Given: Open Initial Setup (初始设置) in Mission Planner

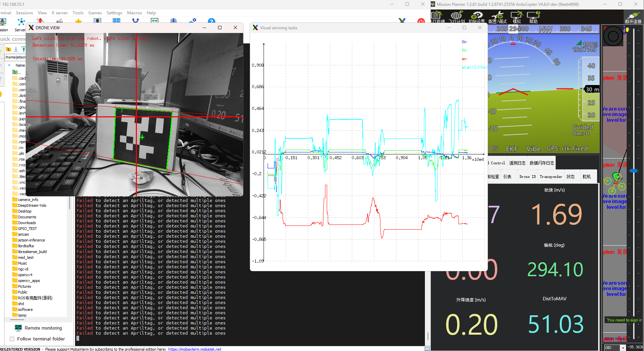Looking at the screenshot, I should [477, 17].
